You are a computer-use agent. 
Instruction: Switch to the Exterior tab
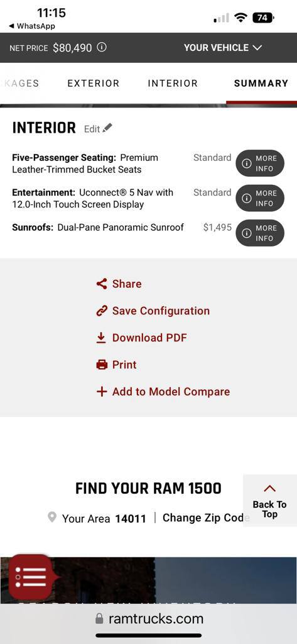tap(94, 84)
